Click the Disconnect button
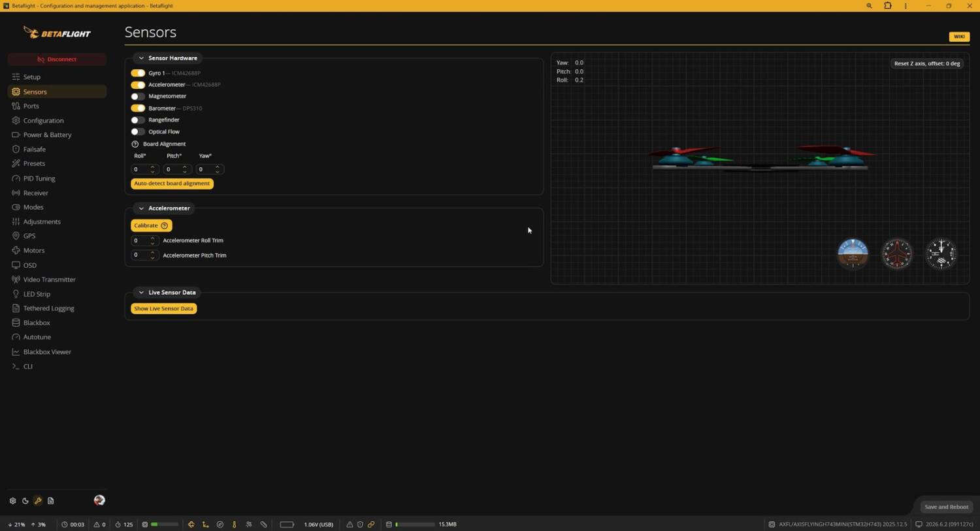The height and width of the screenshot is (531, 980). coord(57,59)
